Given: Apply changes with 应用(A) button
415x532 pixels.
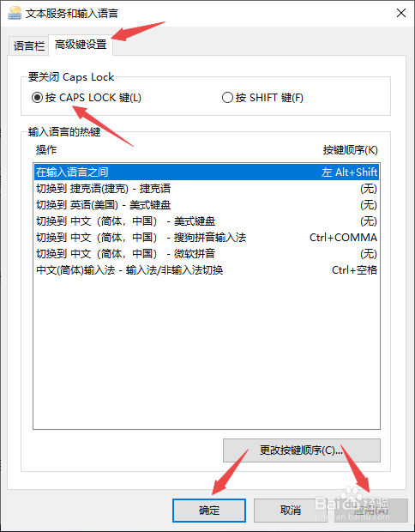Looking at the screenshot, I should (x=371, y=510).
